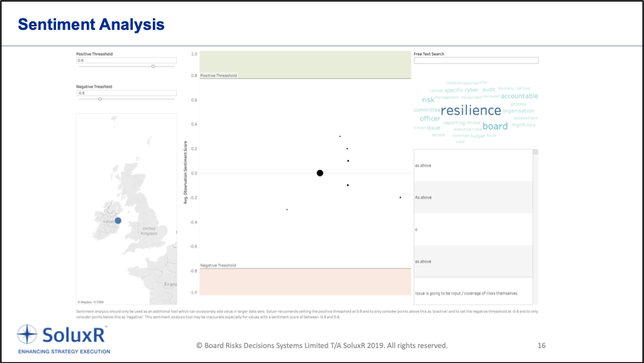Image resolution: width=644 pixels, height=363 pixels.
Task: Click 'specific' in the word cloud
Action: click(454, 90)
